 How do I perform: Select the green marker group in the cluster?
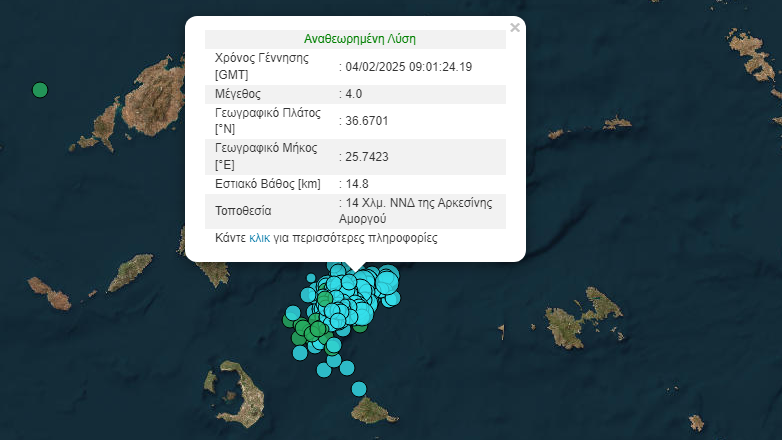tap(302, 332)
